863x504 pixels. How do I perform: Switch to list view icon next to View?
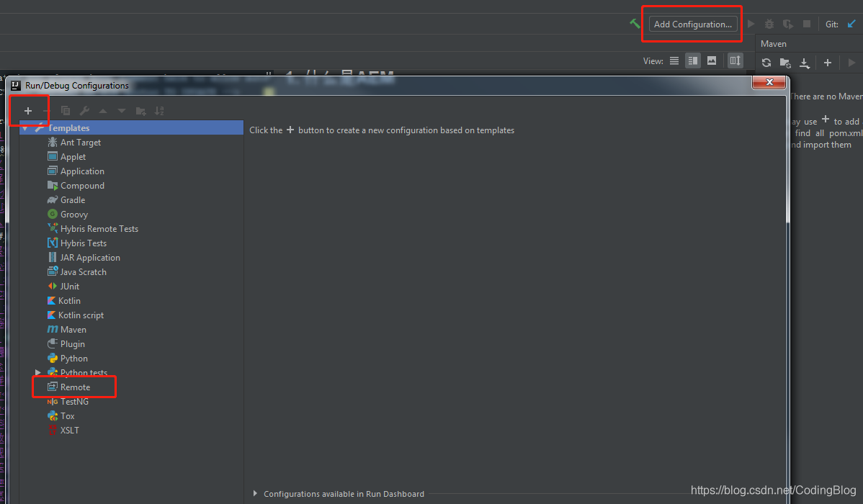(x=674, y=61)
